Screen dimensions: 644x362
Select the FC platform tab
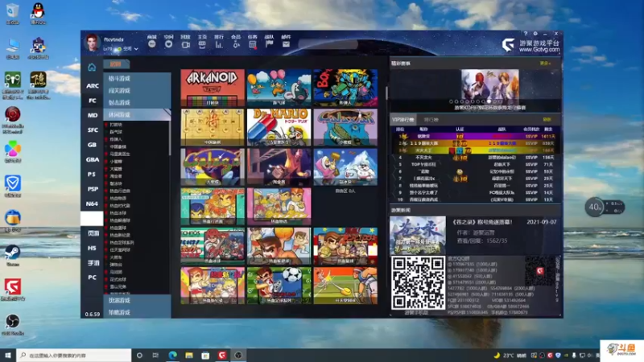point(92,101)
